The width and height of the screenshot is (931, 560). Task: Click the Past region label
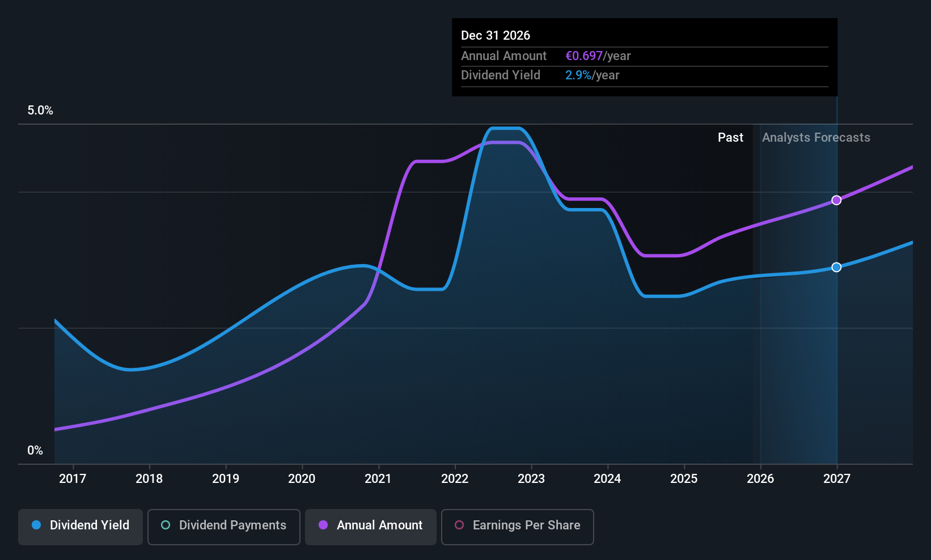[x=730, y=138]
